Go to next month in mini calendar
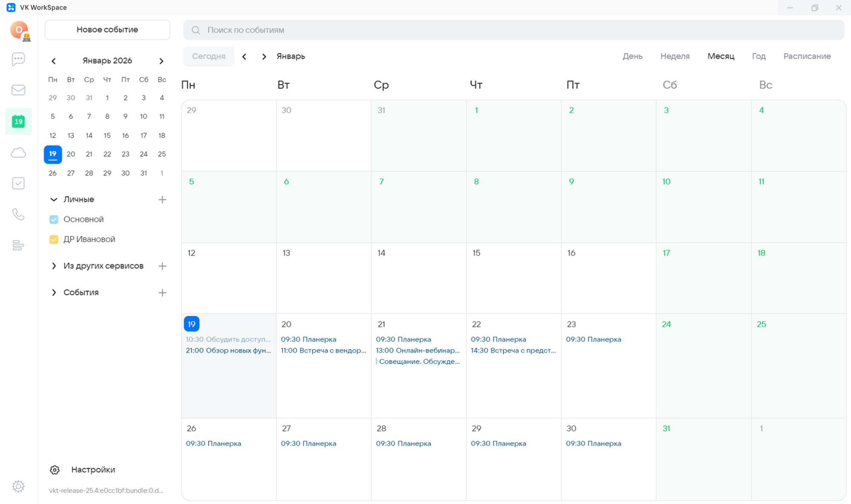The width and height of the screenshot is (851, 504). [161, 61]
